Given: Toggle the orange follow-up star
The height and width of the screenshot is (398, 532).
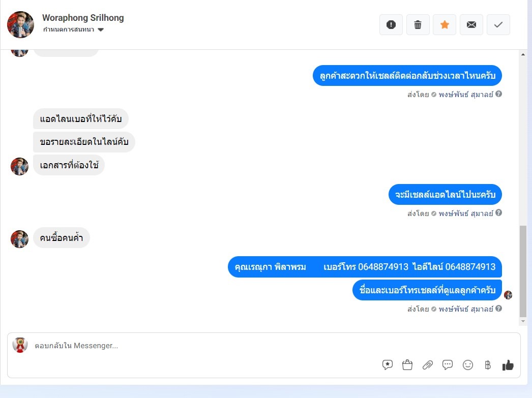Looking at the screenshot, I should click(445, 25).
